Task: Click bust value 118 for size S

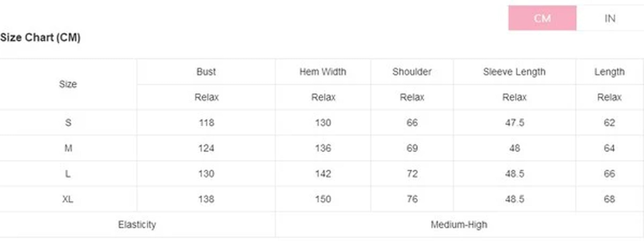Action: pos(206,123)
